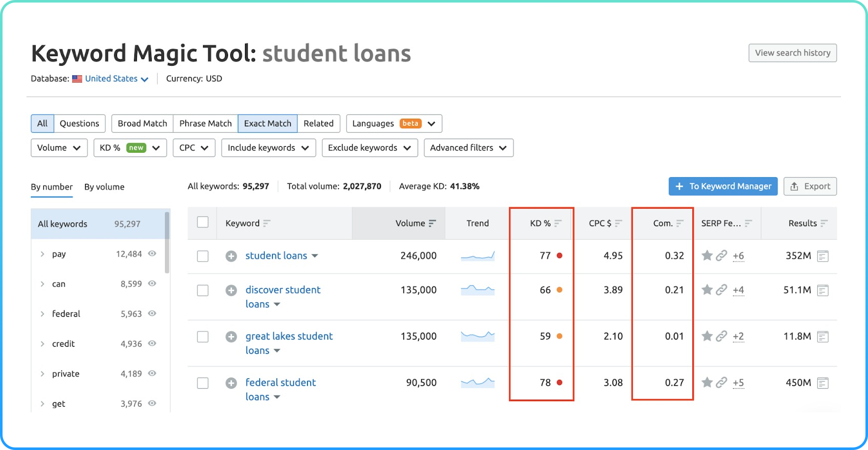
Task: Switch to Phrase Match tab
Action: (205, 123)
